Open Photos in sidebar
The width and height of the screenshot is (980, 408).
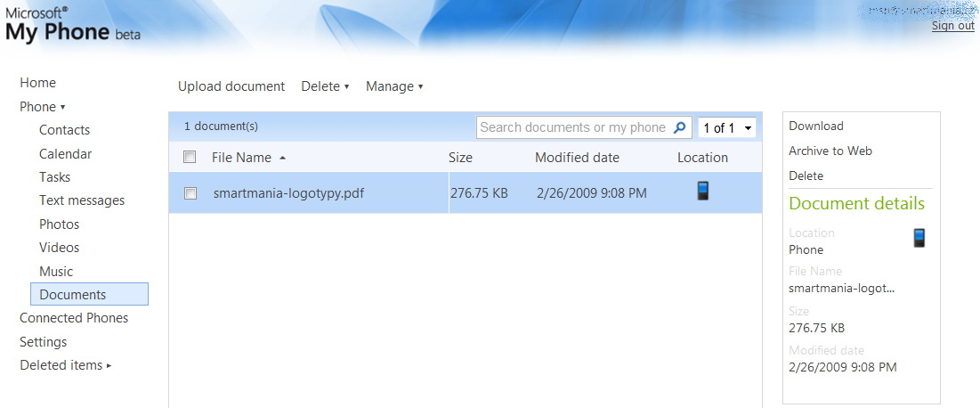60,224
